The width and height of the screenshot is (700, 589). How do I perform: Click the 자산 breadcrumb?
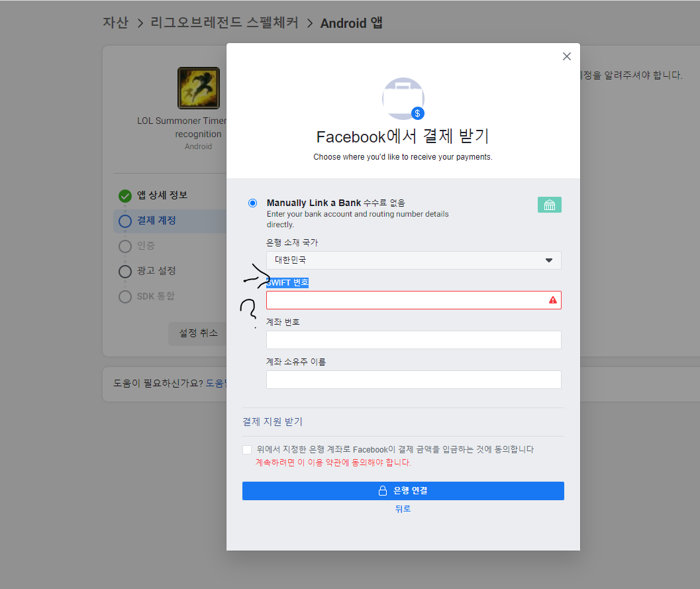[116, 23]
